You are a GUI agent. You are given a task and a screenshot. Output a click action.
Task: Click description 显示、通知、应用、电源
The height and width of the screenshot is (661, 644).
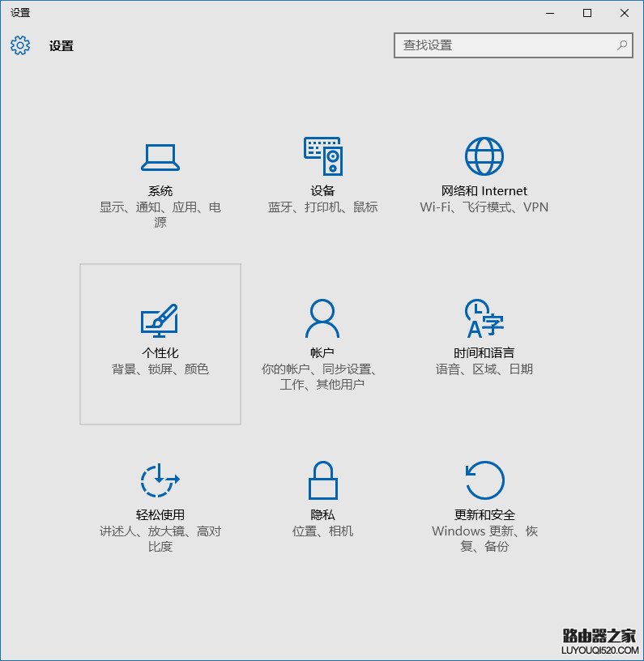(x=160, y=215)
